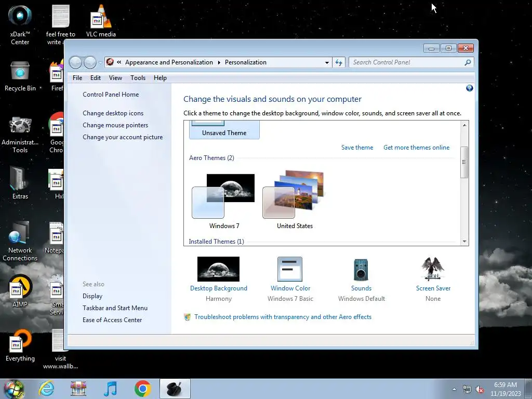Click the double chevron in address bar
Image resolution: width=532 pixels, height=399 pixels.
119,62
